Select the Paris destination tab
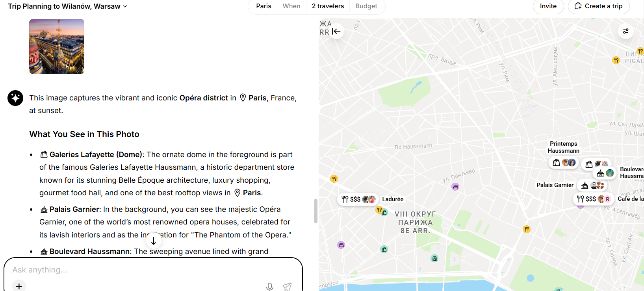 [264, 6]
